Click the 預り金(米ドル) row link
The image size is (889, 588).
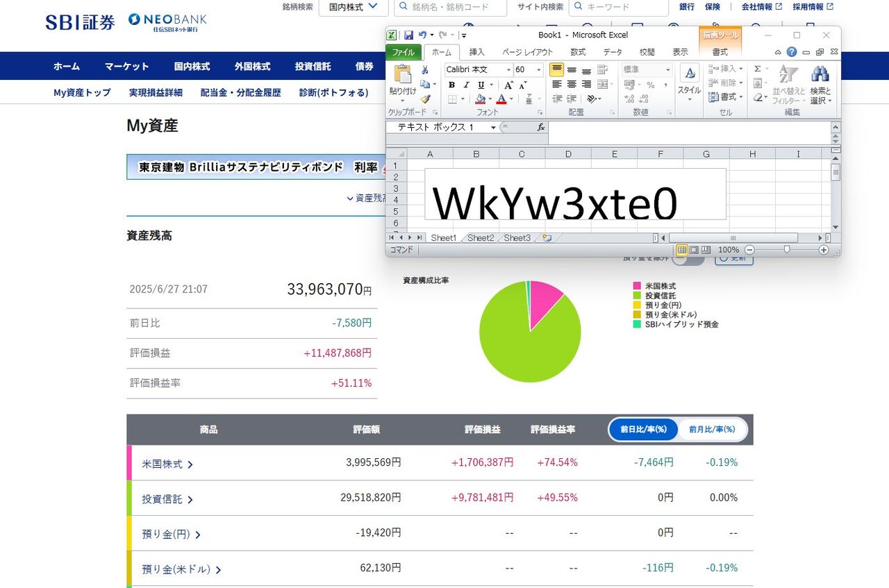point(182,569)
